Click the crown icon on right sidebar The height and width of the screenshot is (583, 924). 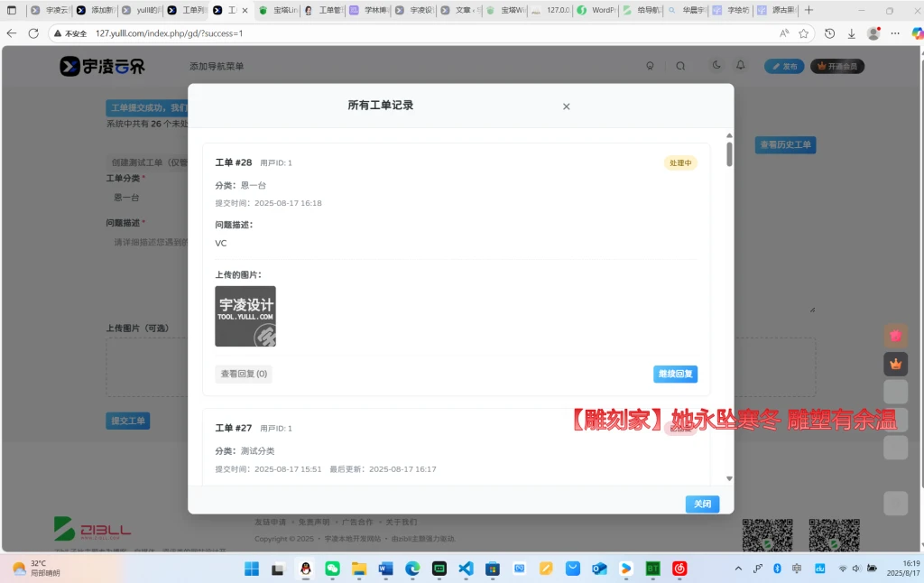pyautogui.click(x=894, y=364)
